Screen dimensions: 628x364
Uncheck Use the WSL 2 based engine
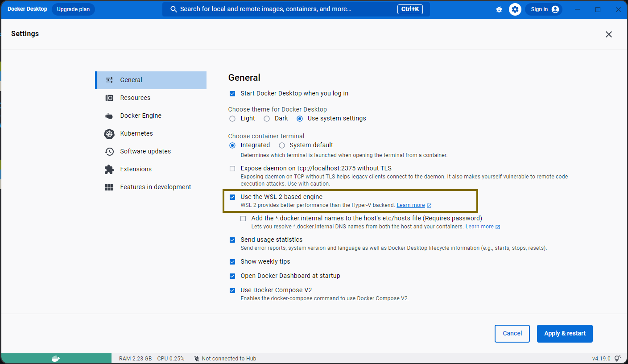(x=232, y=197)
